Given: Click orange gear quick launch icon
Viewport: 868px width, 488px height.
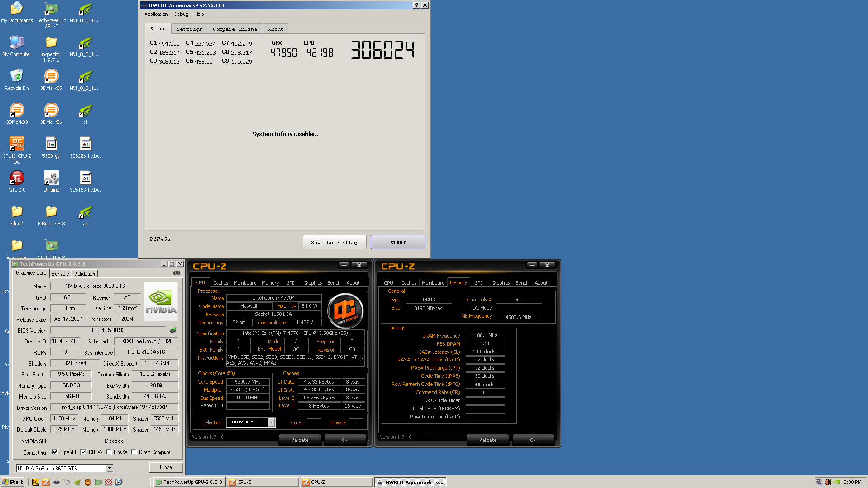Looking at the screenshot, I should click(x=88, y=482).
